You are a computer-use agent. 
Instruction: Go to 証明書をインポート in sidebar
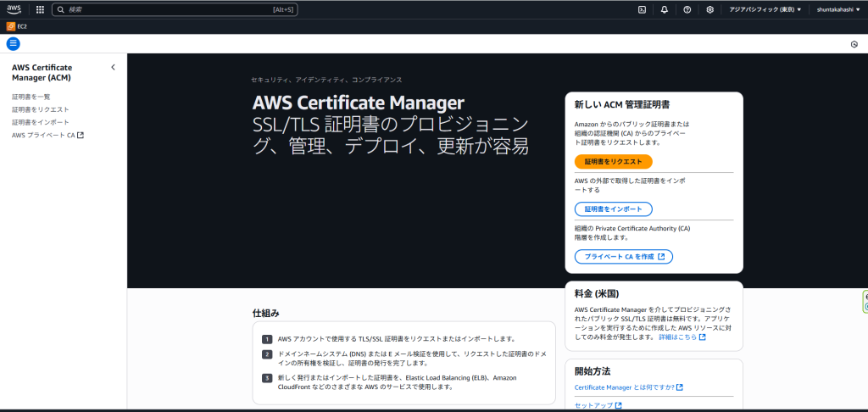pos(41,122)
